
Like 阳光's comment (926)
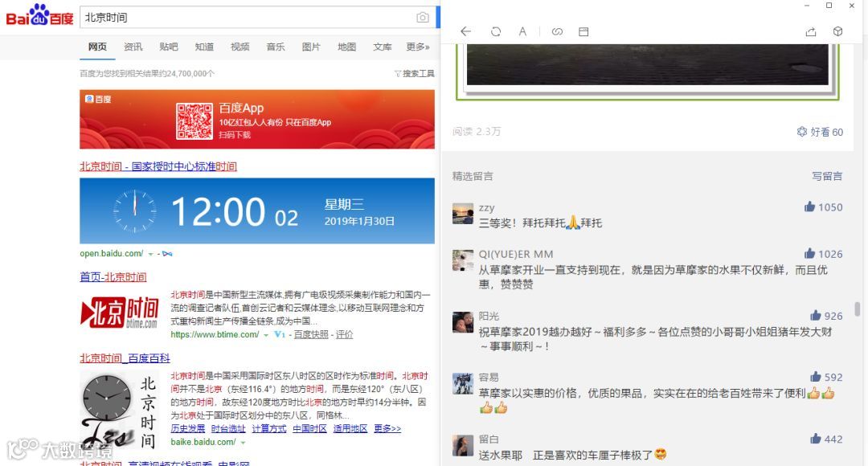[826, 316]
